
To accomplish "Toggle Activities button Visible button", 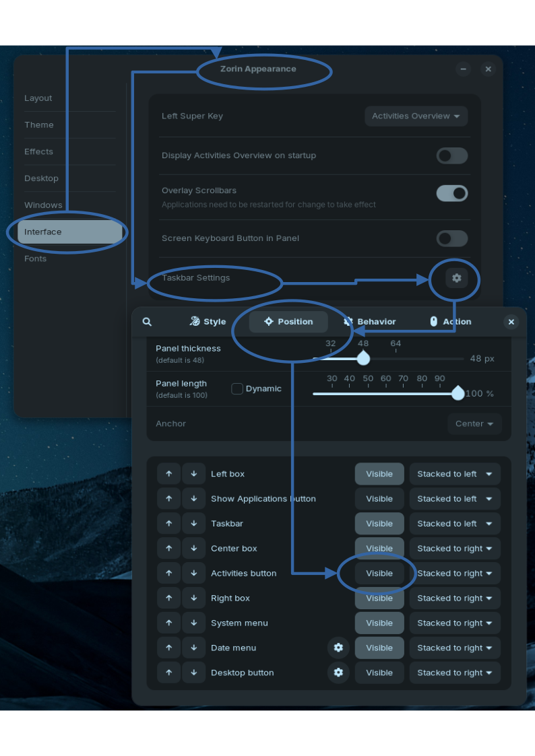I will pyautogui.click(x=379, y=574).
